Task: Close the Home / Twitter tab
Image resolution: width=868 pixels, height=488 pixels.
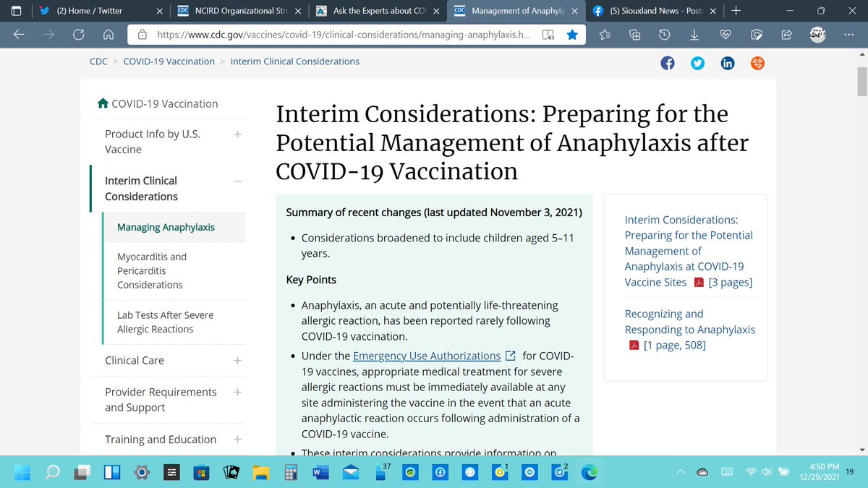Action: click(160, 11)
